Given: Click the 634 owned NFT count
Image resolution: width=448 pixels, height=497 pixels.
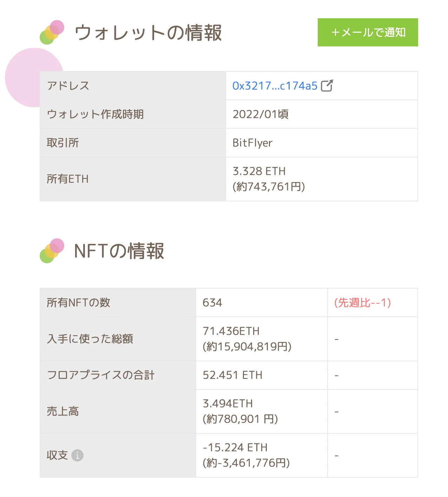Looking at the screenshot, I should (212, 303).
